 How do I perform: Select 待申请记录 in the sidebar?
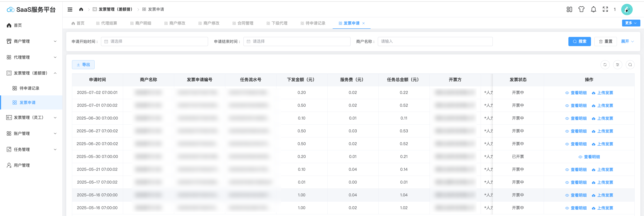[29, 88]
